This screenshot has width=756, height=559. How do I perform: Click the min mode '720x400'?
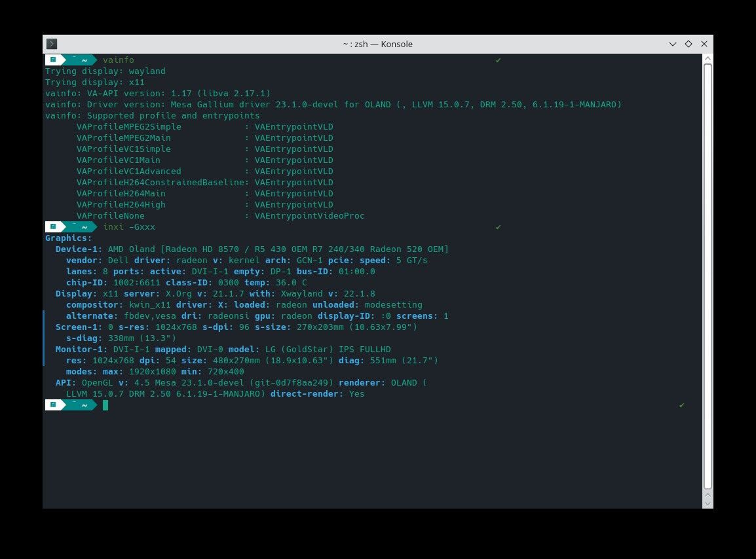pos(225,371)
